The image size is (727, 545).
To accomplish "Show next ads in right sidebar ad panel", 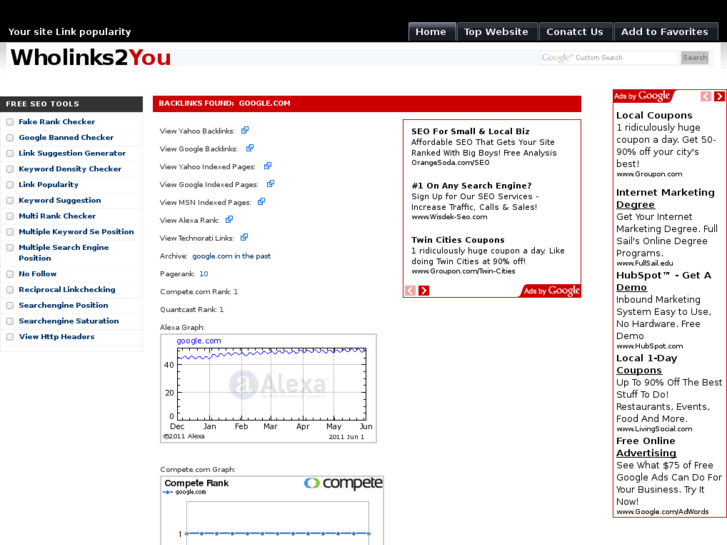I will point(719,96).
